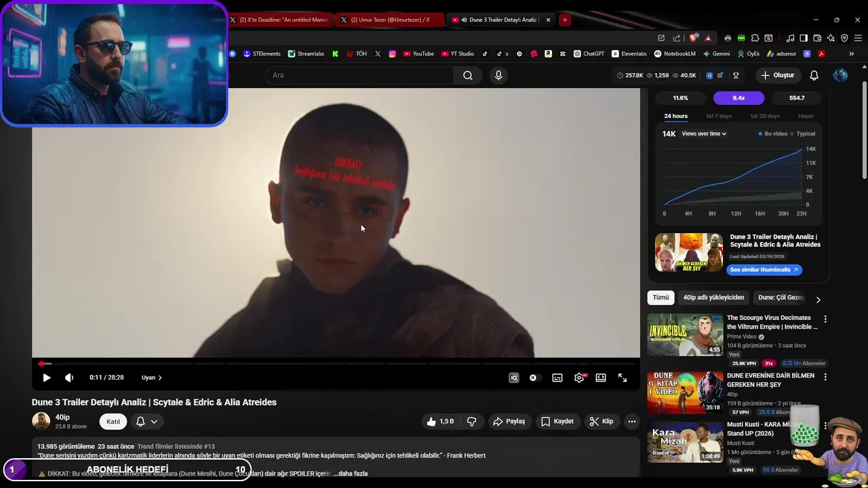Image resolution: width=868 pixels, height=488 pixels.
Task: Open Brave Leo AI sparkle icon
Action: coord(831,38)
